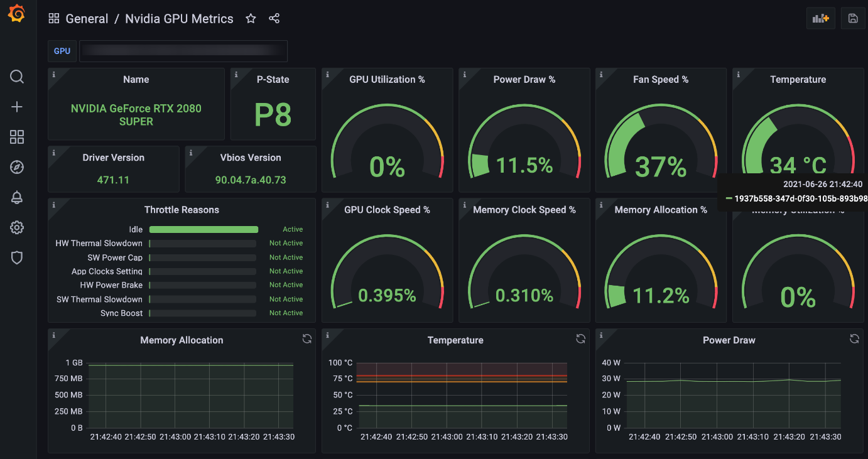Open the GPU variable dropdown
868x459 pixels.
point(183,51)
